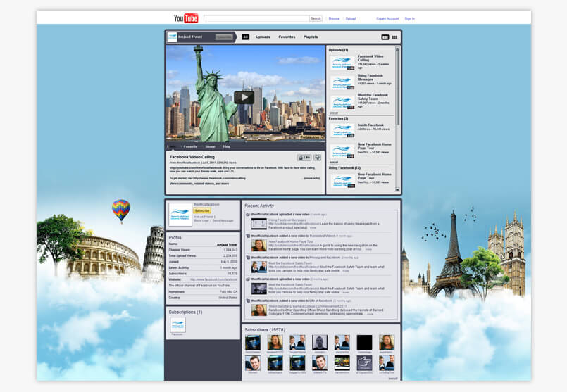Select the Playlists tab
Image resolution: width=567 pixels, height=392 pixels.
coord(311,37)
